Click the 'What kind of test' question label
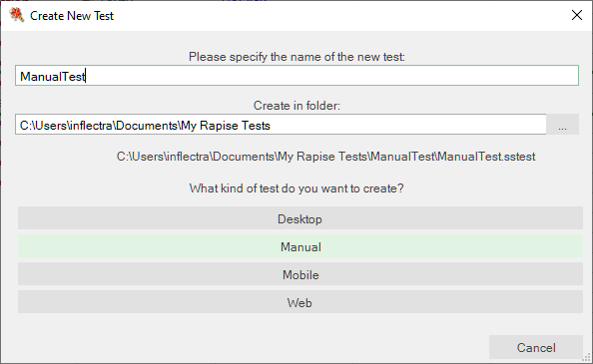The image size is (593, 364). [x=296, y=188]
